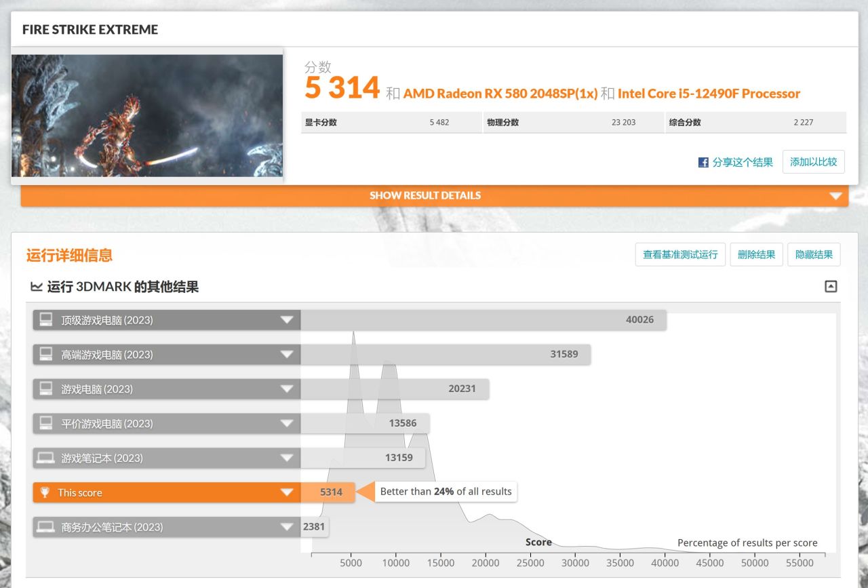Click the laptop icon for 游戏笔记本 (2023)
The image size is (868, 588).
coord(46,458)
